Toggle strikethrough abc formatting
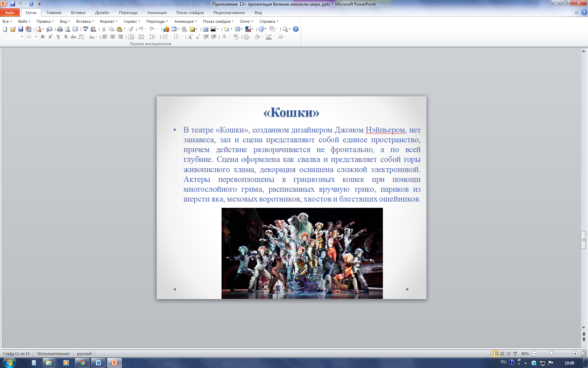The width and height of the screenshot is (588, 368). 73,37
